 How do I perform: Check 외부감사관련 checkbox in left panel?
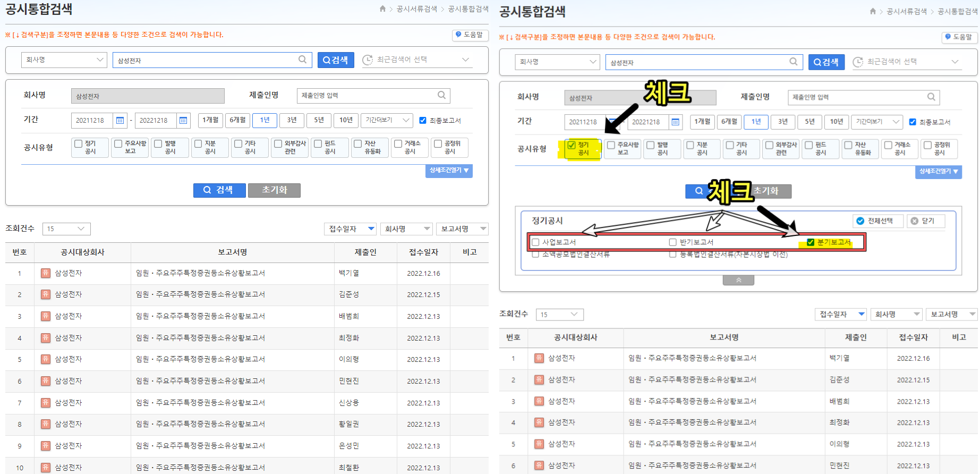[278, 143]
